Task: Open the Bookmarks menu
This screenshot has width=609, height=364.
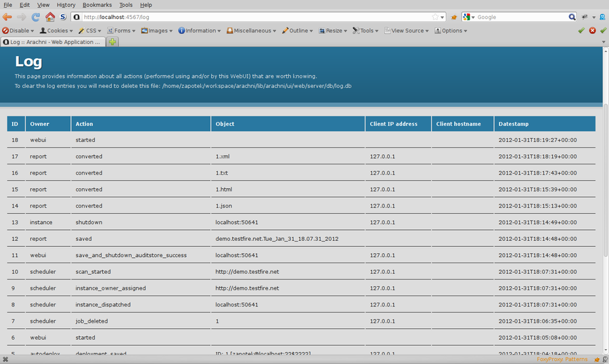Action: click(97, 5)
